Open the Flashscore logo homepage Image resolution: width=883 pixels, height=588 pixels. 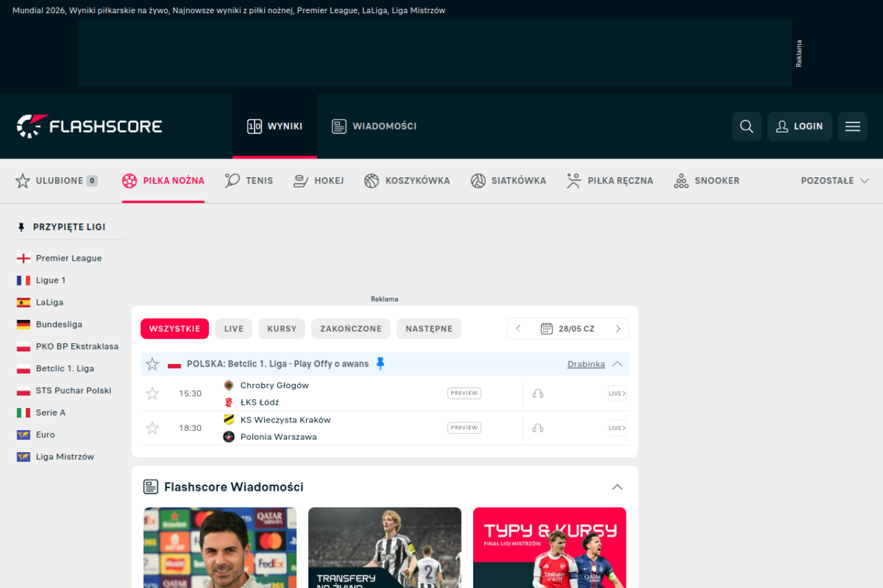90,126
